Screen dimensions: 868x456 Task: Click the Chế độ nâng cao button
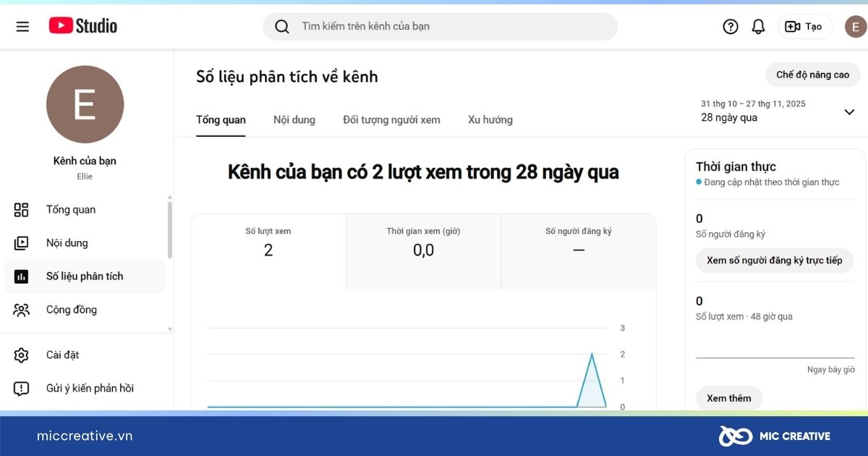point(812,75)
